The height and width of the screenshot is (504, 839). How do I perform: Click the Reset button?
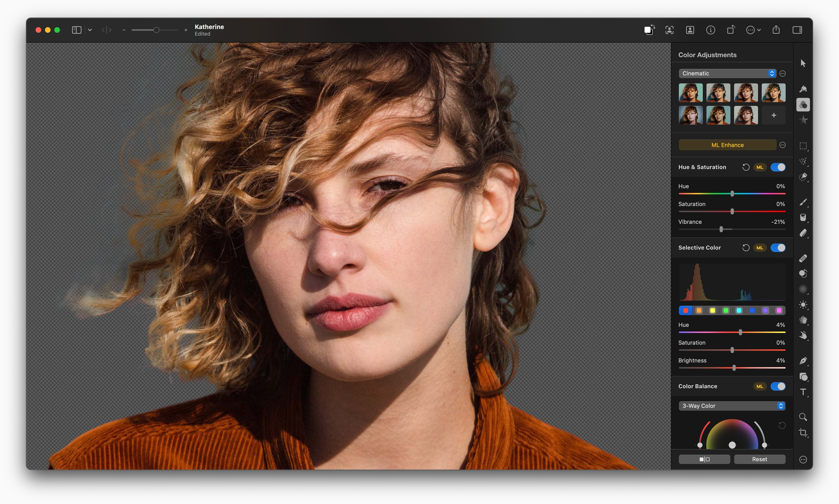[x=759, y=459]
